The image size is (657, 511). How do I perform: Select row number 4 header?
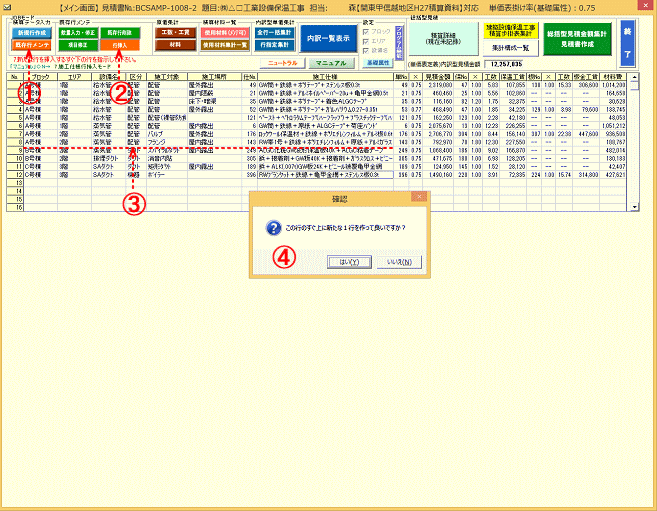click(x=15, y=109)
